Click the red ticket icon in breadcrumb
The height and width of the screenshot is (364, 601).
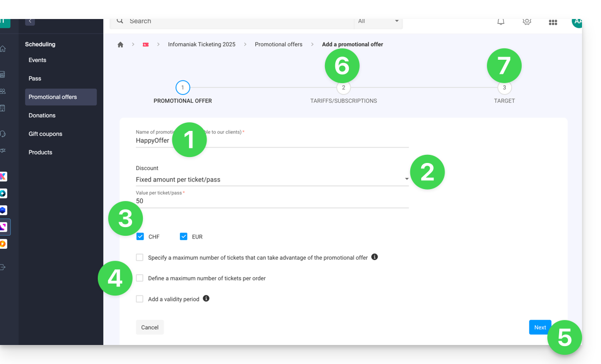click(145, 45)
